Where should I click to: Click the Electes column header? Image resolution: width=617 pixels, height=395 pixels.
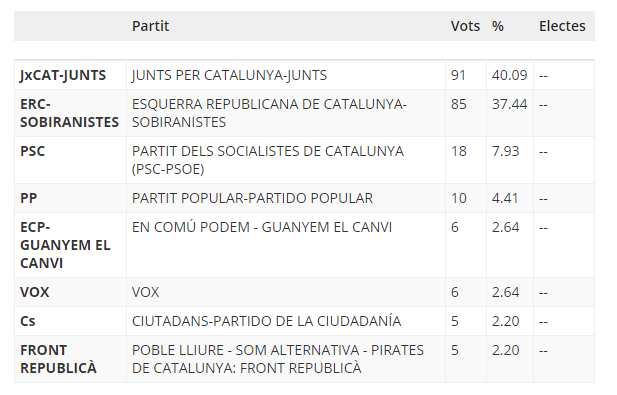pos(562,26)
